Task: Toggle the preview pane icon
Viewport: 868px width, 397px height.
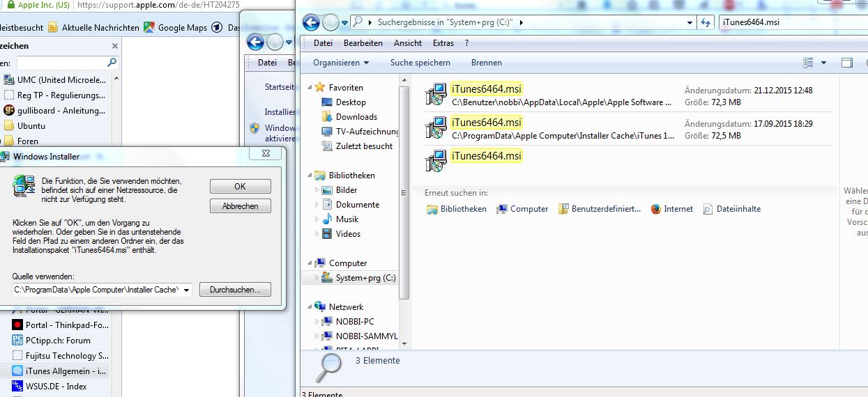Action: pyautogui.click(x=846, y=63)
